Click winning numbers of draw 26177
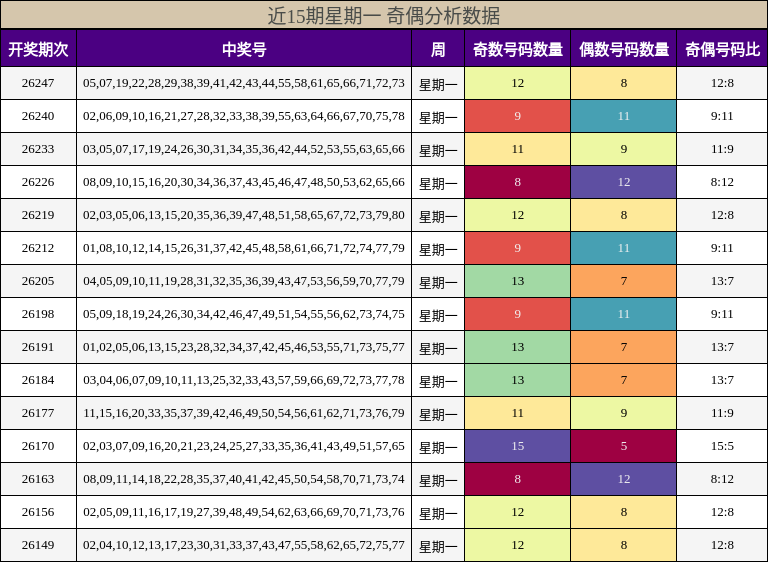This screenshot has width=768, height=562. tap(244, 414)
